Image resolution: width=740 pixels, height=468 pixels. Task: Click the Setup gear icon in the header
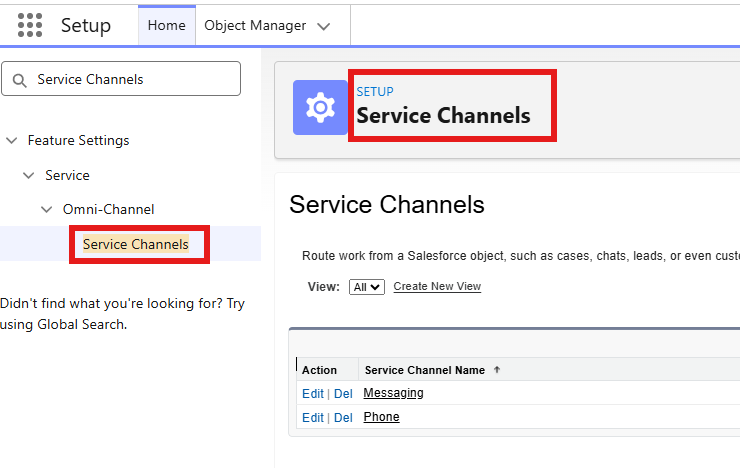[x=320, y=108]
